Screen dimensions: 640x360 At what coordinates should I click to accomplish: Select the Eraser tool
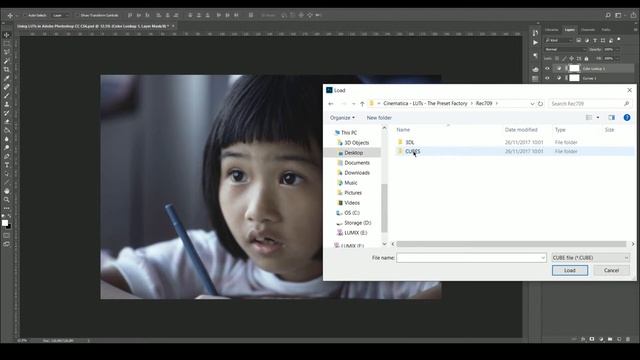[x=7, y=122]
